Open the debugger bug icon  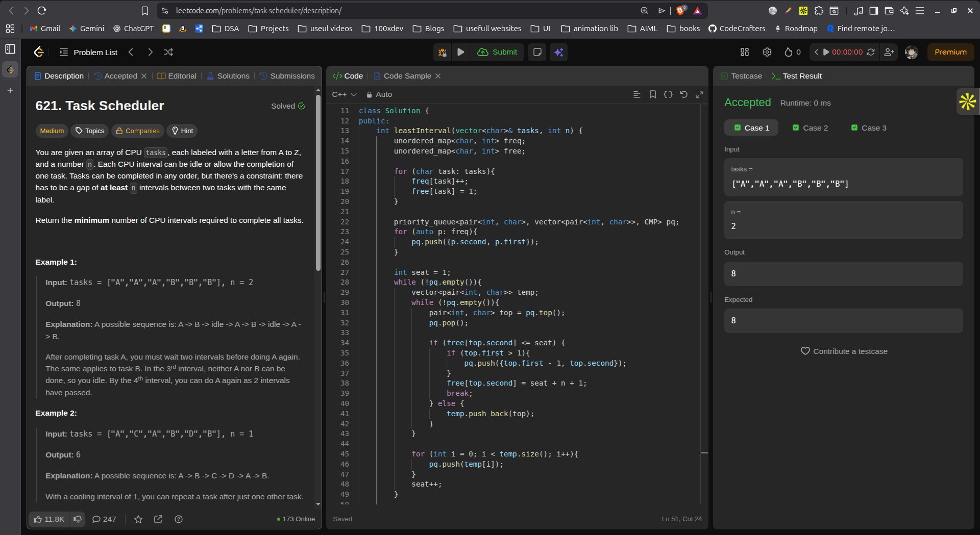tap(442, 52)
